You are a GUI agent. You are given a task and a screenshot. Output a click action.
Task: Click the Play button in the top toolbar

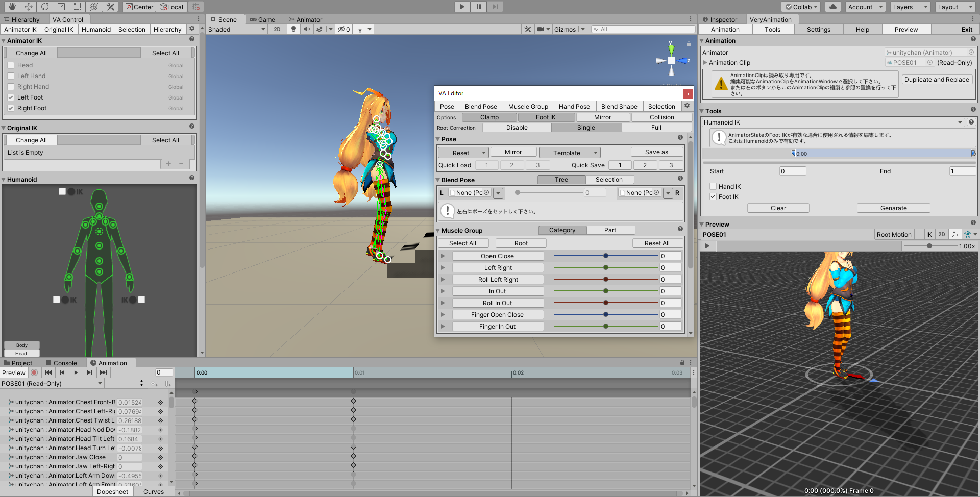pos(462,7)
